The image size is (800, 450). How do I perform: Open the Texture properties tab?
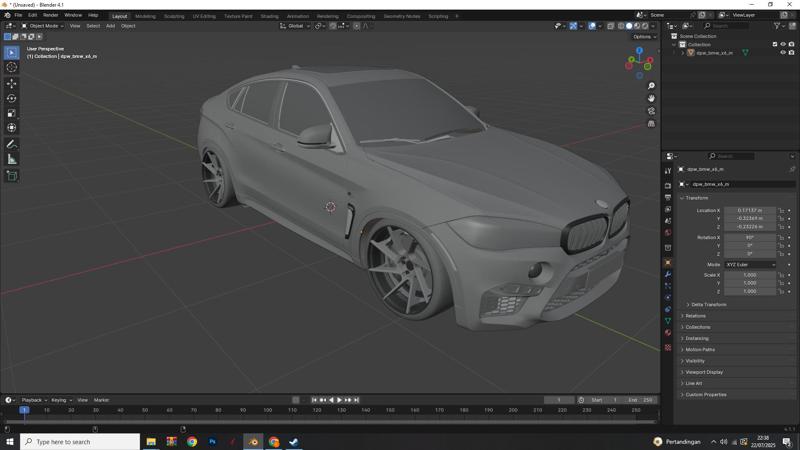[x=668, y=347]
